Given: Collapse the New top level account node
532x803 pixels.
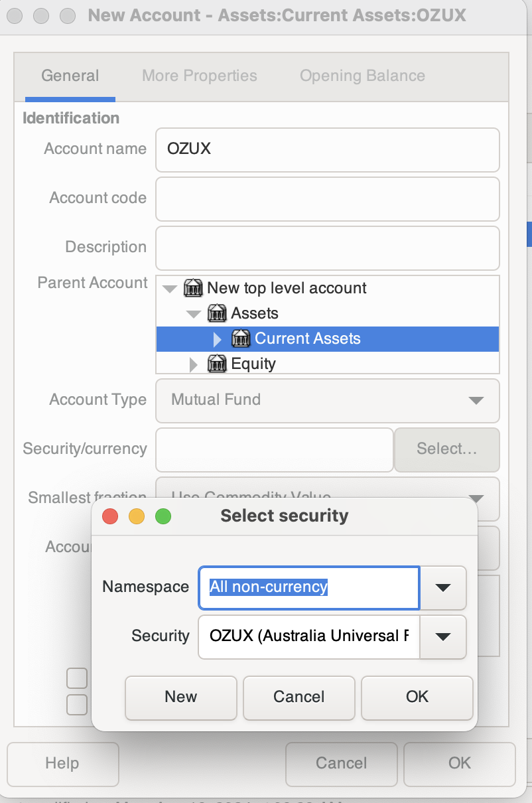Looking at the screenshot, I should coord(170,289).
